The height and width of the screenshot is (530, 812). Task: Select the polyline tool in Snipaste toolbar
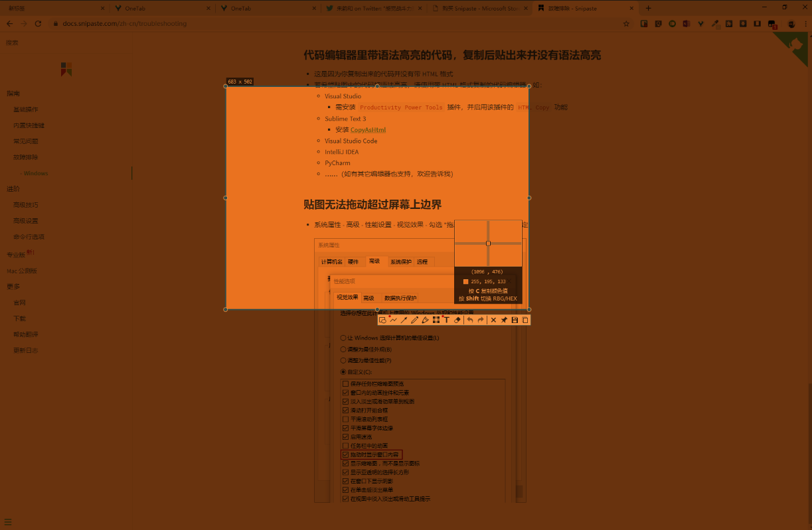[x=393, y=320]
